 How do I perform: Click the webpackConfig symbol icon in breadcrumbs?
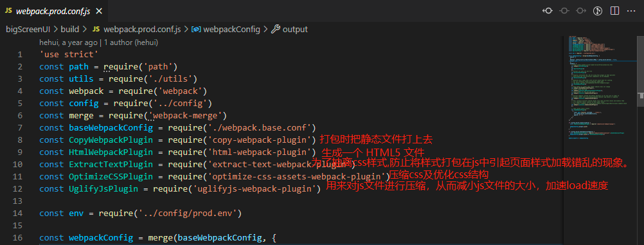pyautogui.click(x=196, y=29)
